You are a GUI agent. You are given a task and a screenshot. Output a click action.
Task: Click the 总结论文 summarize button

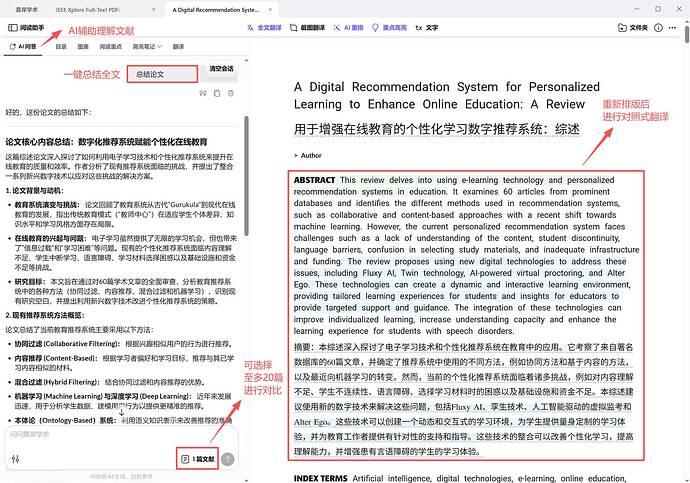tap(162, 74)
